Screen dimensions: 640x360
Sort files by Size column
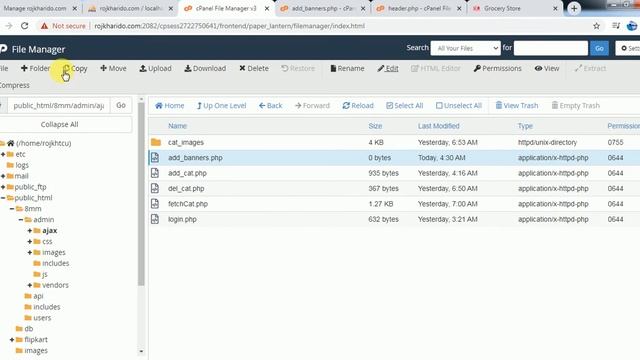(x=375, y=126)
